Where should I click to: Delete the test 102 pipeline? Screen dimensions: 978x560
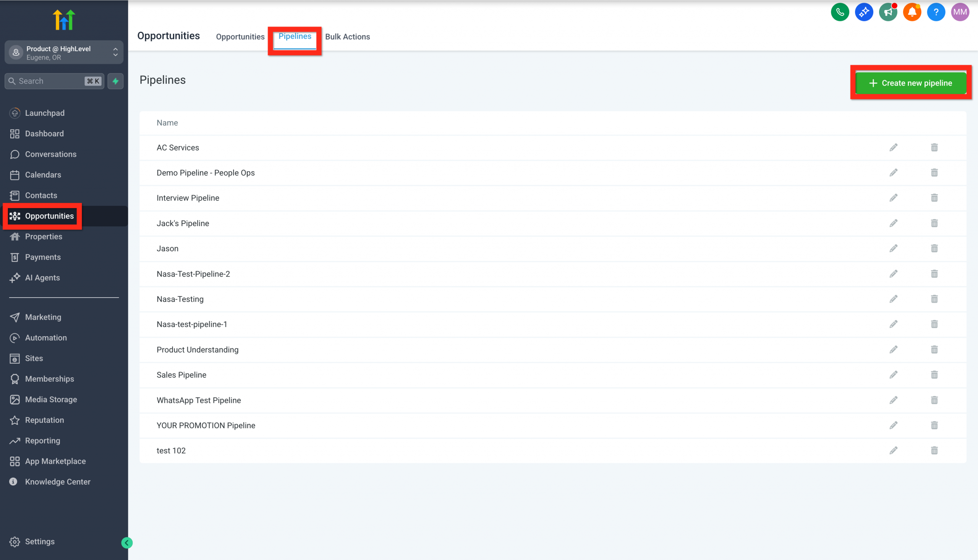point(934,450)
